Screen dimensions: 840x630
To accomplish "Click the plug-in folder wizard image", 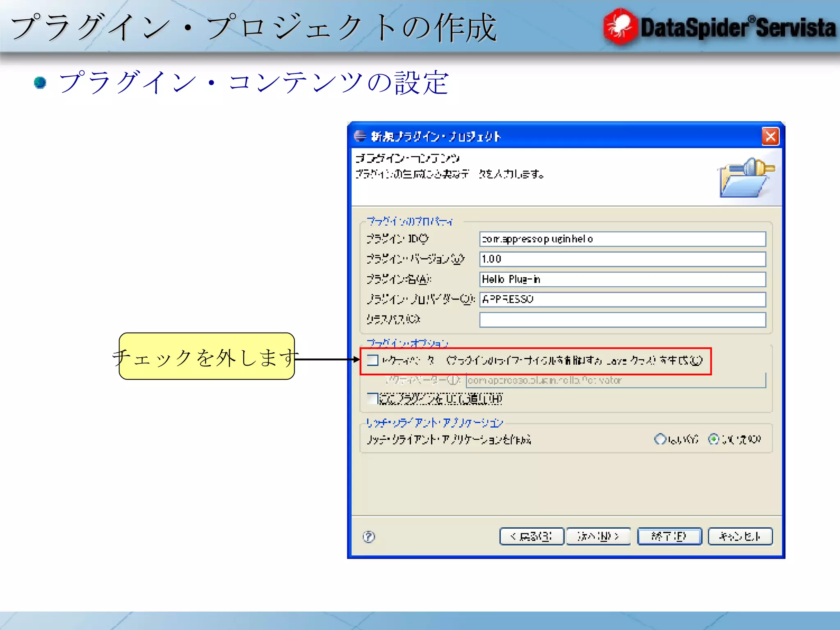I will [745, 178].
